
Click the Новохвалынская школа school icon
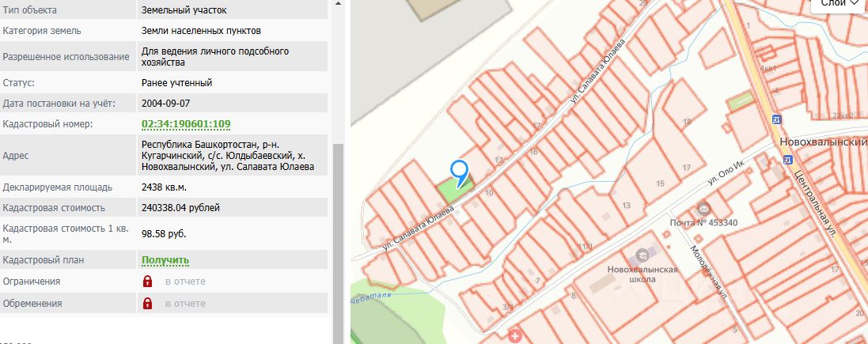click(642, 255)
